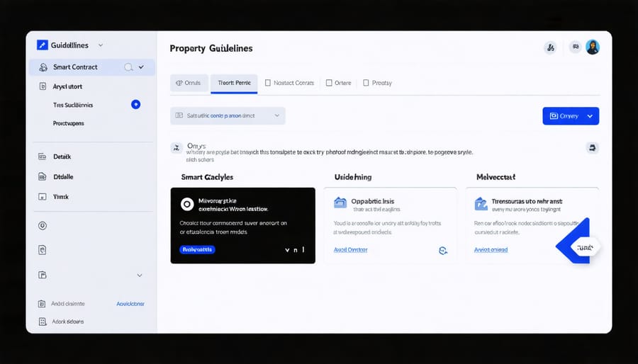Click the blue house icon on middle card
Screen dimensions: 638x364
click(x=340, y=203)
